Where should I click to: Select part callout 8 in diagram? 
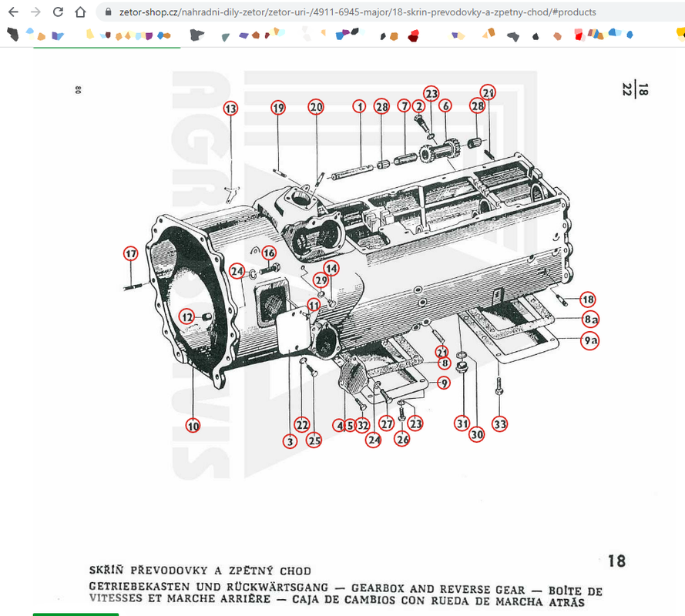pyautogui.click(x=445, y=363)
